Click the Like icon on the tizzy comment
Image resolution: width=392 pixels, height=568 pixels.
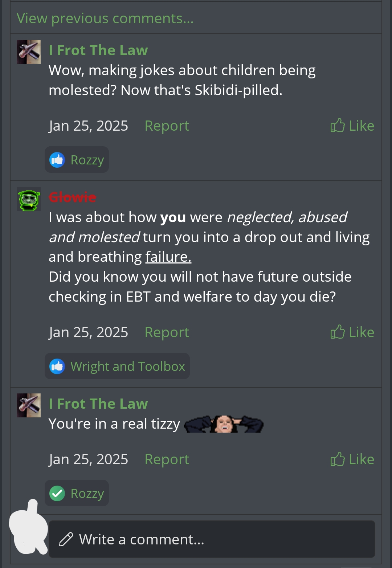tap(338, 459)
